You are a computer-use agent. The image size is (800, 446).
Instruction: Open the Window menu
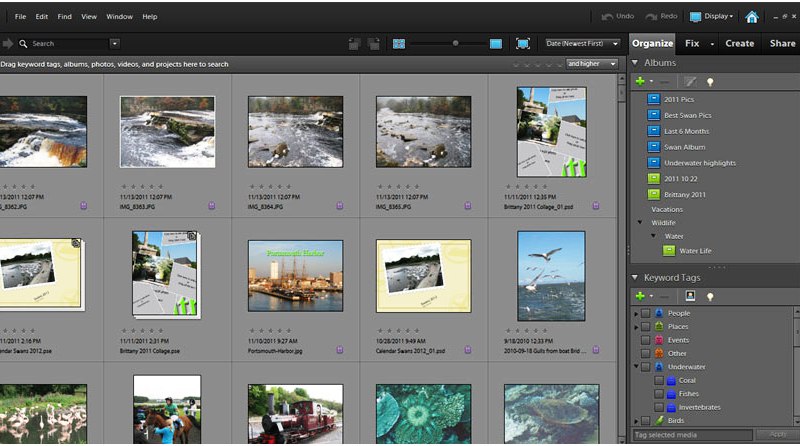coord(119,17)
